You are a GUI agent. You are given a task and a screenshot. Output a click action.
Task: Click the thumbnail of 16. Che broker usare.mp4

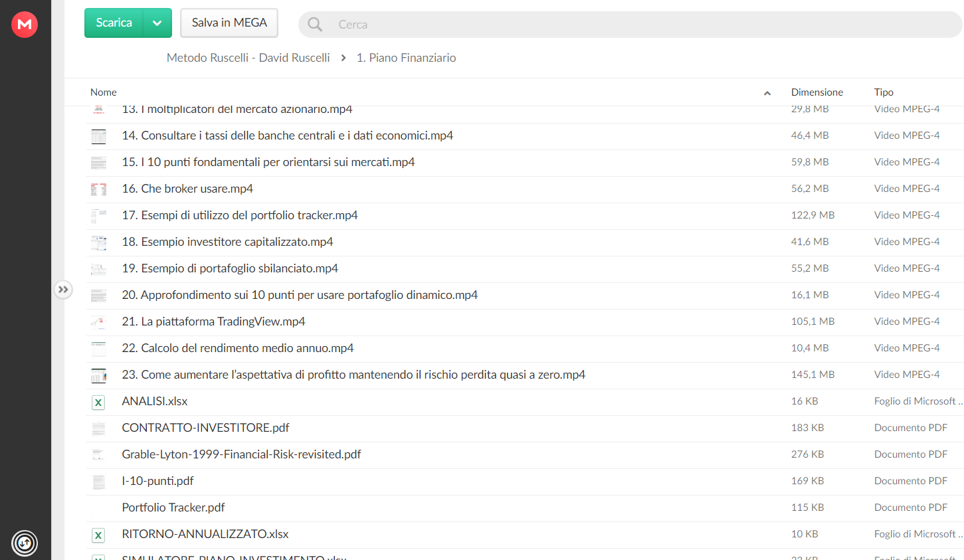point(98,189)
